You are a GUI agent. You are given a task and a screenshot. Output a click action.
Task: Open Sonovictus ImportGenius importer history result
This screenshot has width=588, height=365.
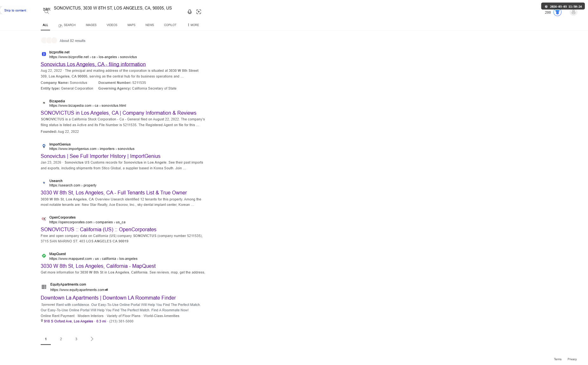[x=100, y=156]
